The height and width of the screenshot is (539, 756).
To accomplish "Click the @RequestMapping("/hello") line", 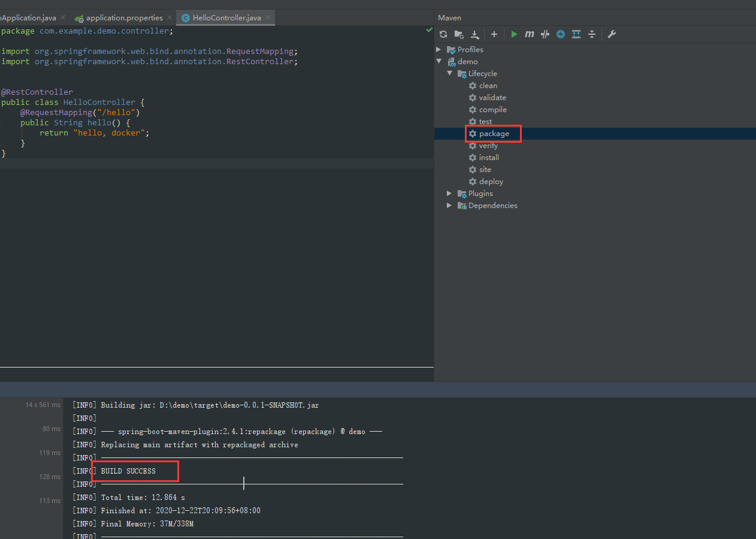I will [x=80, y=112].
